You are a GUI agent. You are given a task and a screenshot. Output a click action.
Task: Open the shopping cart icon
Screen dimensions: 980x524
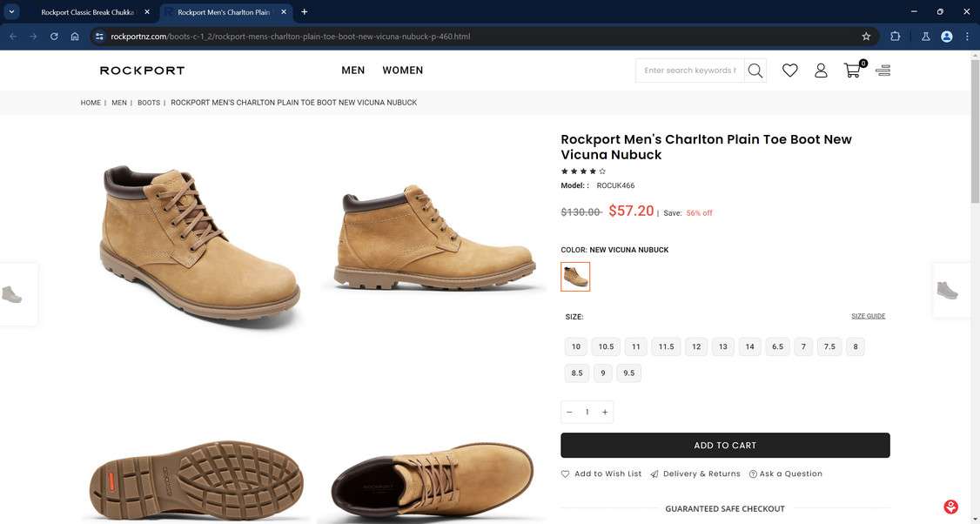pos(852,71)
